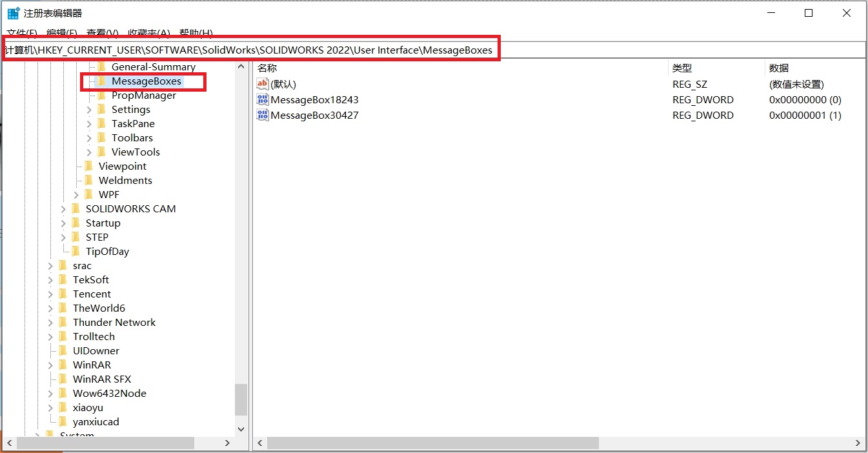Viewport: 868px width, 453px height.
Task: Click the Registry Editor app icon in title bar
Action: tap(13, 13)
